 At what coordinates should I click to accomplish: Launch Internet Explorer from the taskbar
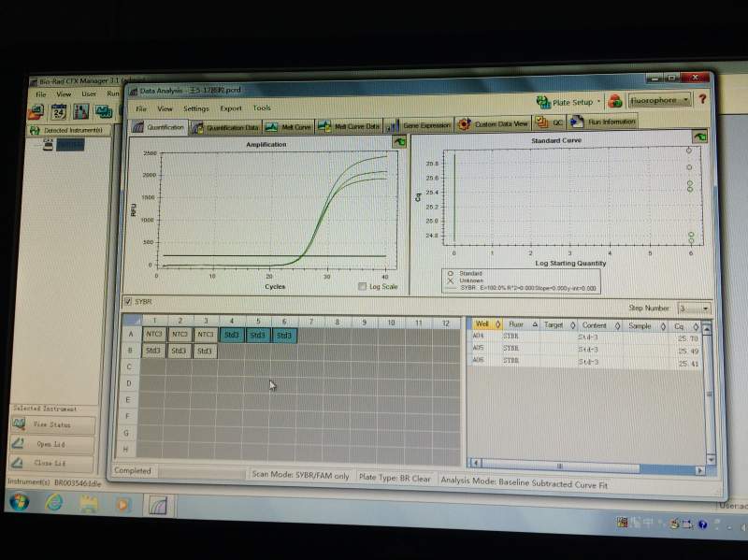(54, 503)
